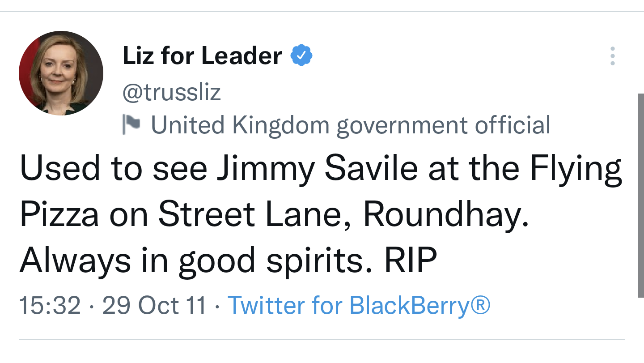This screenshot has height=363, width=644.
Task: Click the word "Pizza" in the tweet
Action: [x=59, y=214]
